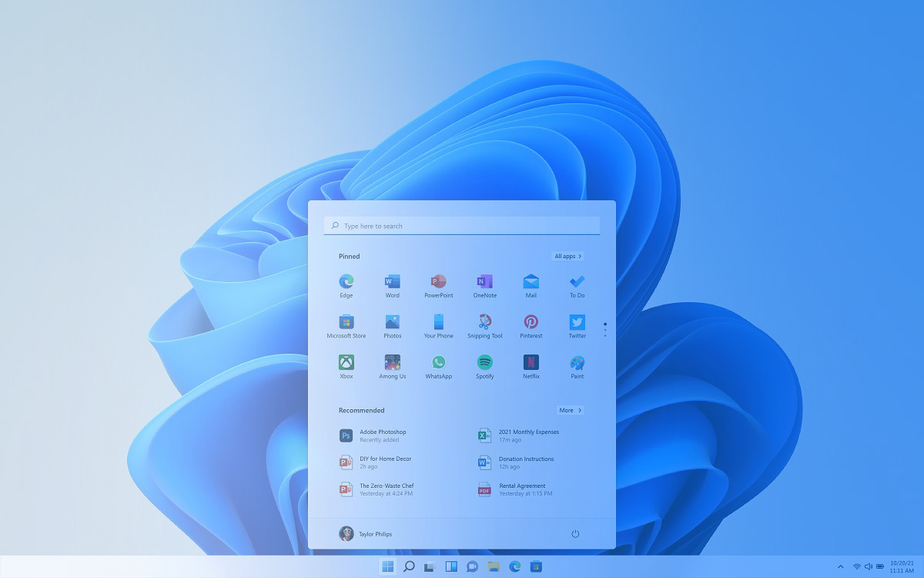Open the Pinterest app
Image resolution: width=924 pixels, height=578 pixels.
click(531, 325)
